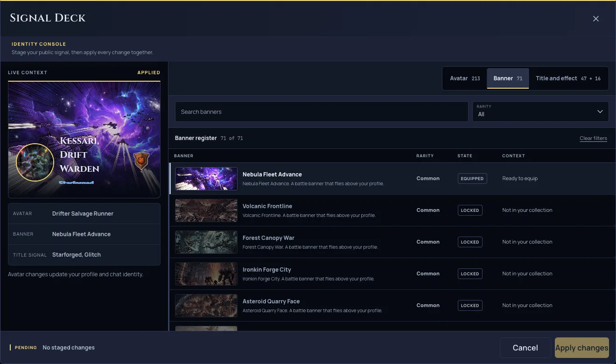Click the Common rarity of Volcanic Frontline
This screenshot has height=364, width=616.
(x=428, y=210)
